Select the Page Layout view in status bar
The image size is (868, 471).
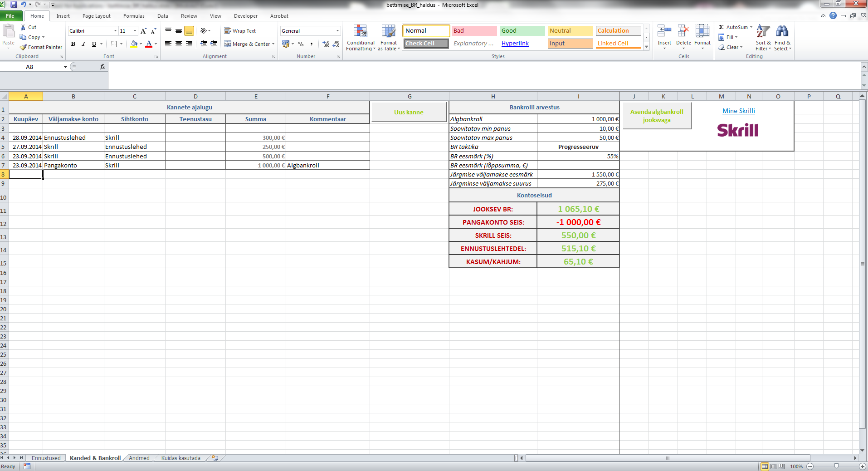point(773,466)
